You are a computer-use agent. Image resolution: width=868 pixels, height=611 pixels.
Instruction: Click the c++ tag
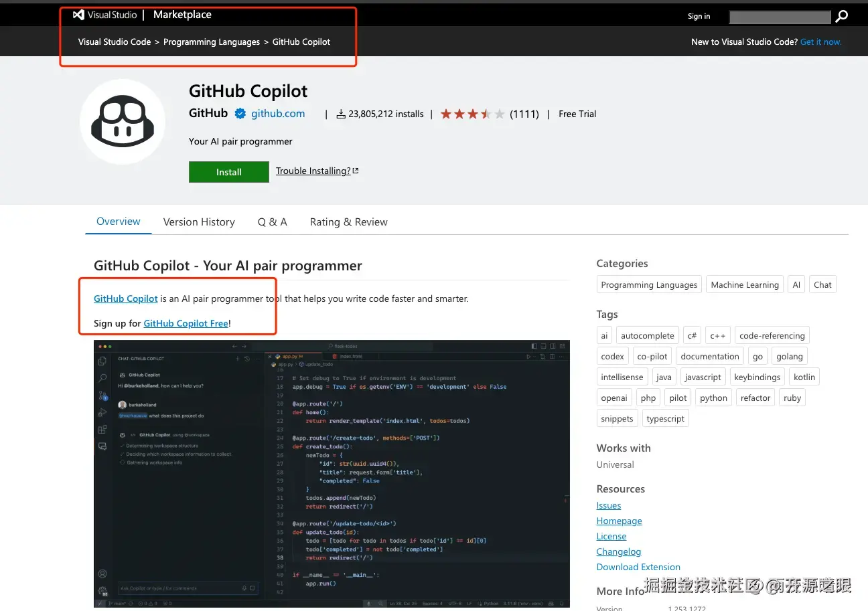[x=718, y=335]
